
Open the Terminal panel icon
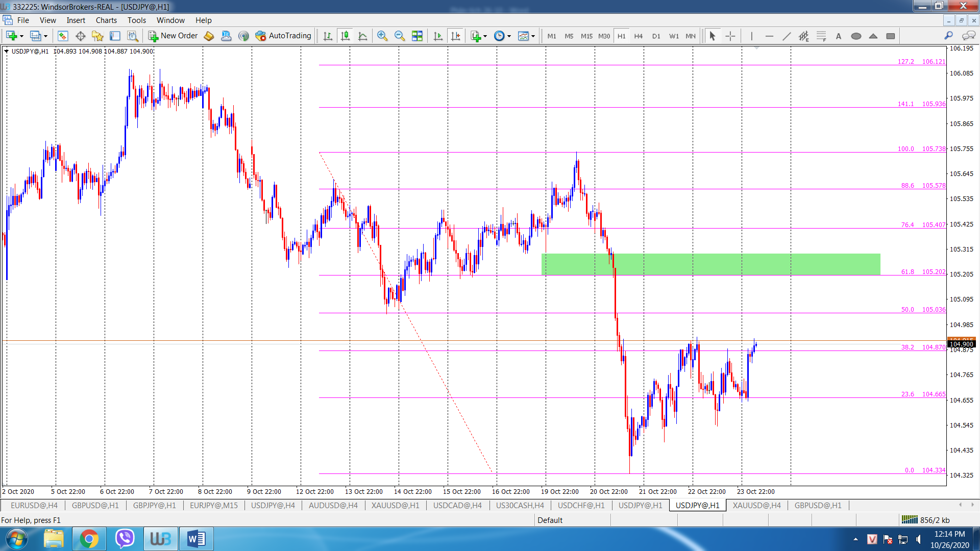coord(115,36)
